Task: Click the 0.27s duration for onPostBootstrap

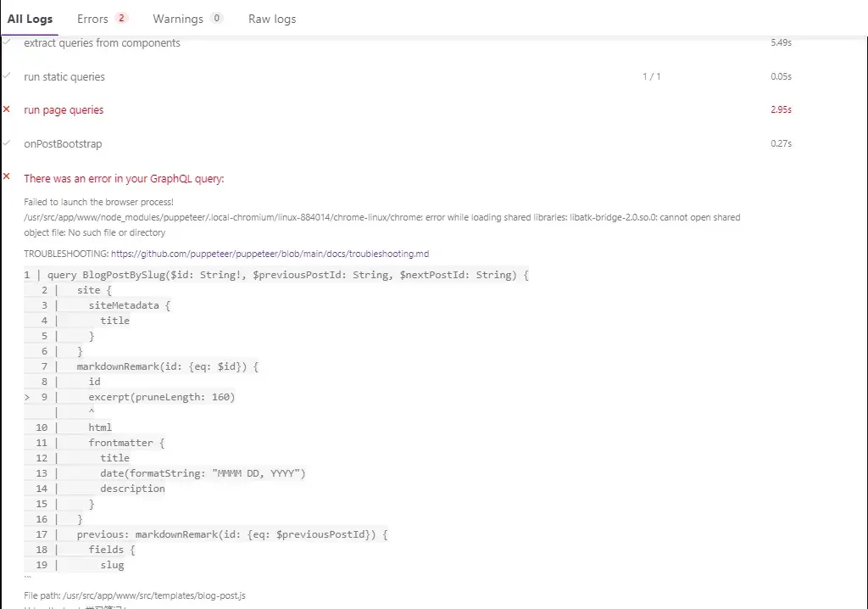Action: tap(781, 143)
